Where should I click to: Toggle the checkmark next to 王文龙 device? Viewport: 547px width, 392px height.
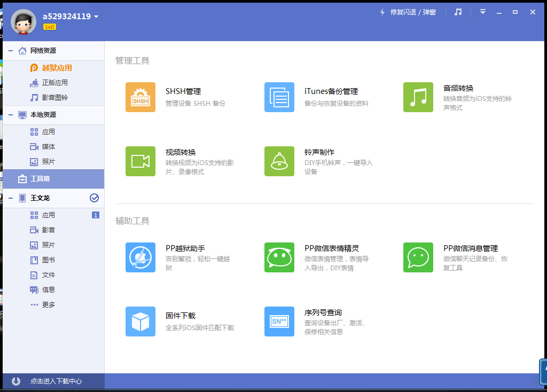[x=94, y=198]
